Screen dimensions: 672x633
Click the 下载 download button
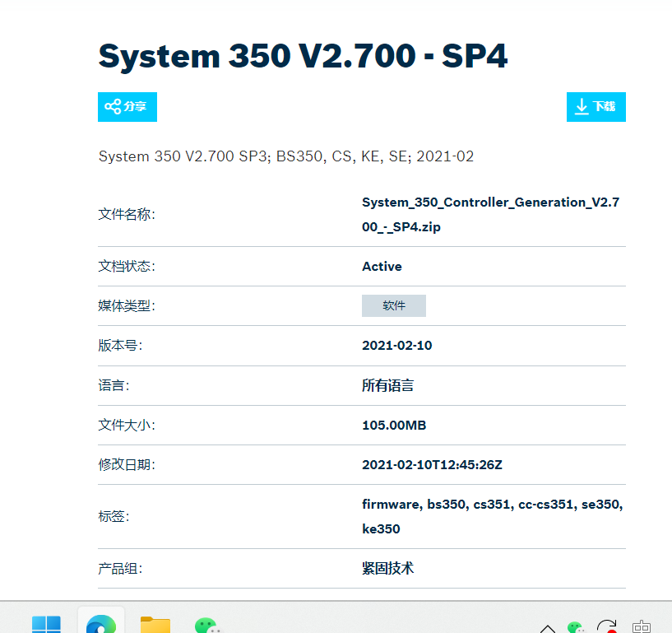pos(596,107)
